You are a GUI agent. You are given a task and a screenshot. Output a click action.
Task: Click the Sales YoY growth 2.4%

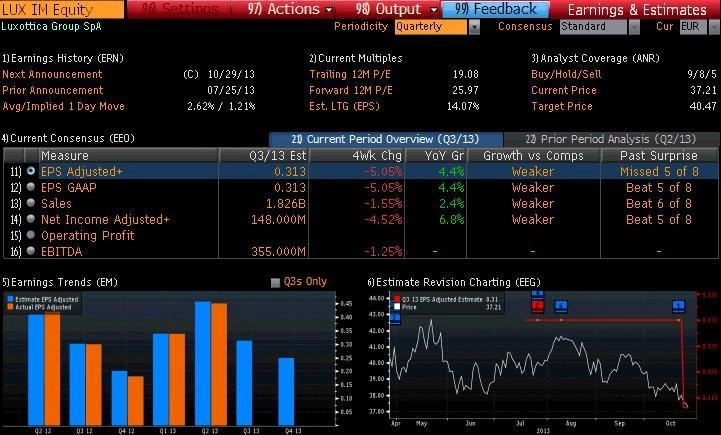(451, 204)
